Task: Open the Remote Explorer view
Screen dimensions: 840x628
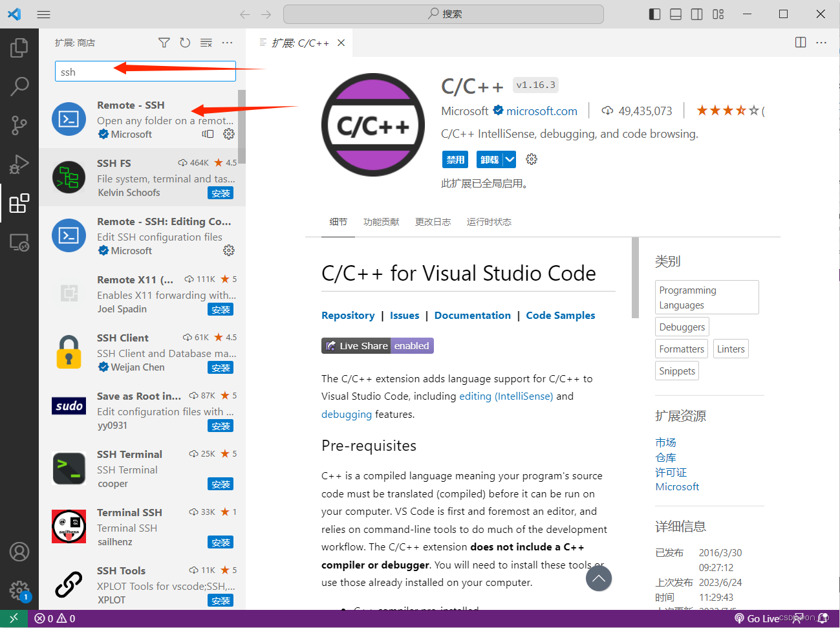Action: point(19,243)
